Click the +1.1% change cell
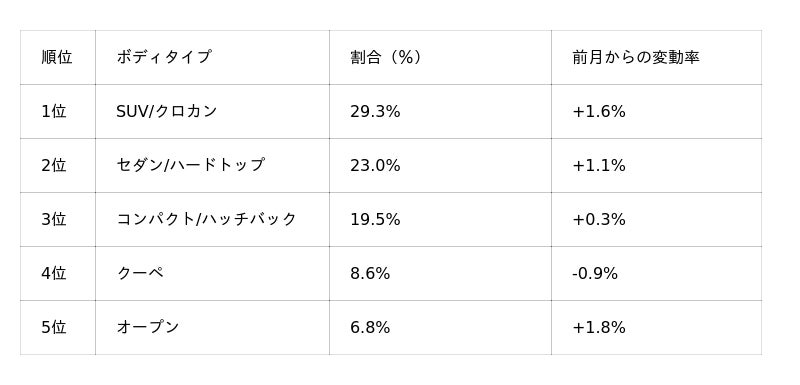Screen dimensions: 800x385 657,165
